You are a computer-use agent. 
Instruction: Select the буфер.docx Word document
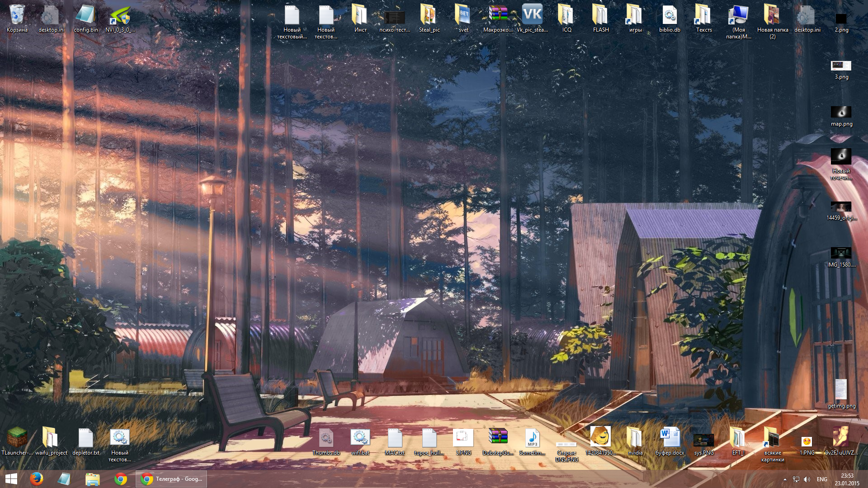(670, 437)
